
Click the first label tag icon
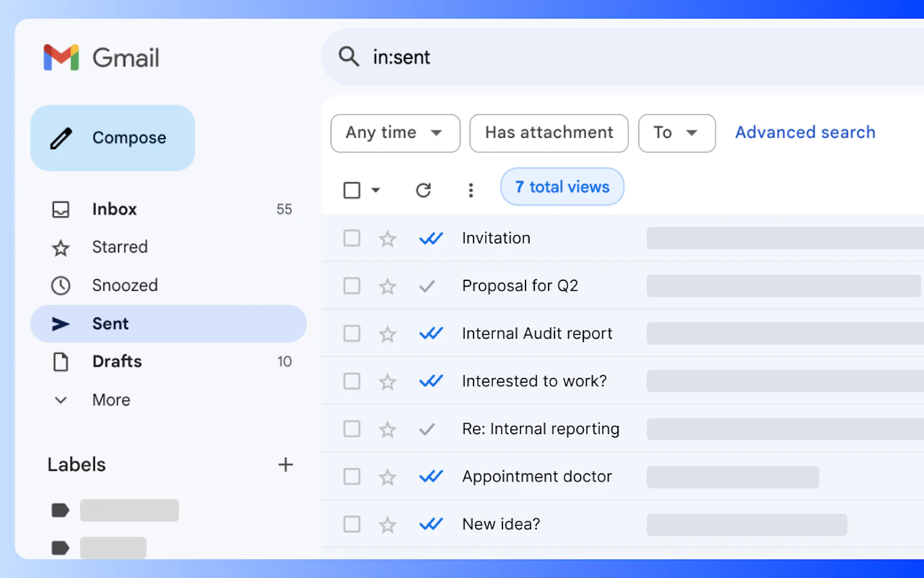tap(61, 510)
